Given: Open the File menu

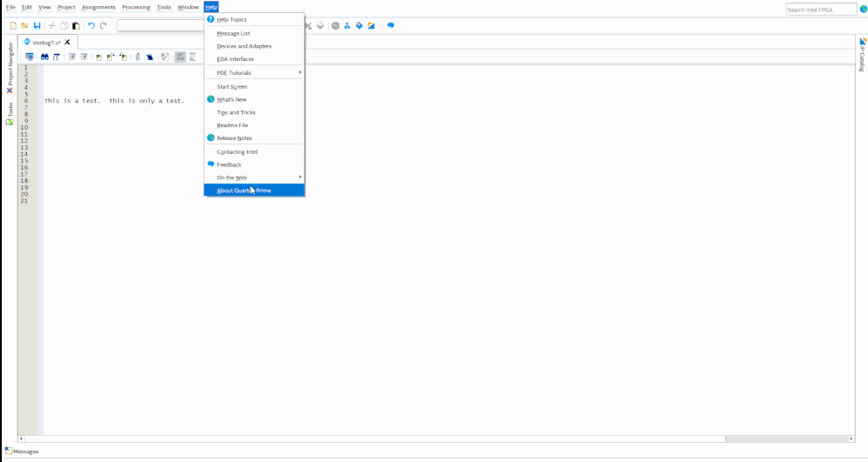Looking at the screenshot, I should (x=10, y=7).
